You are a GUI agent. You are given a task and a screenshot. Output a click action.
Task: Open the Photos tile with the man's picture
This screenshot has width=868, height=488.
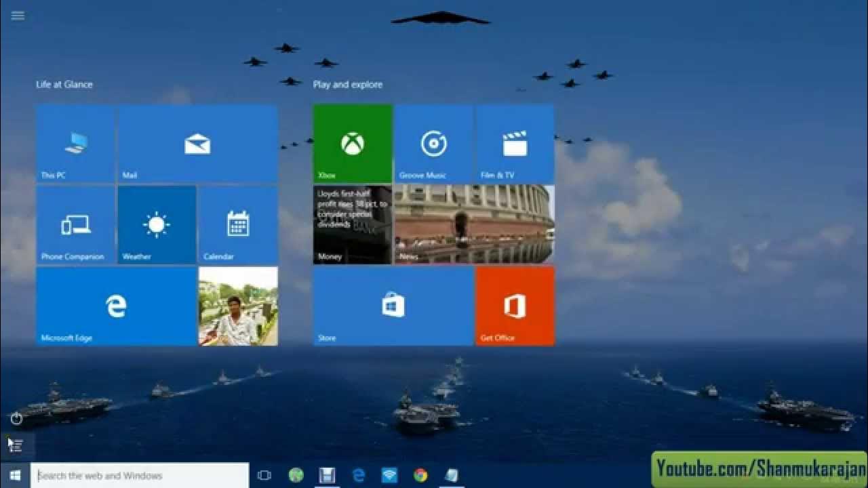point(238,306)
